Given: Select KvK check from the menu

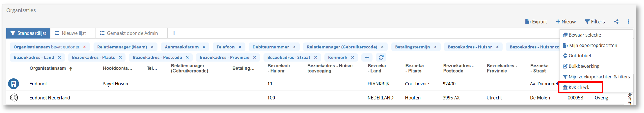Looking at the screenshot, I should (579, 87).
